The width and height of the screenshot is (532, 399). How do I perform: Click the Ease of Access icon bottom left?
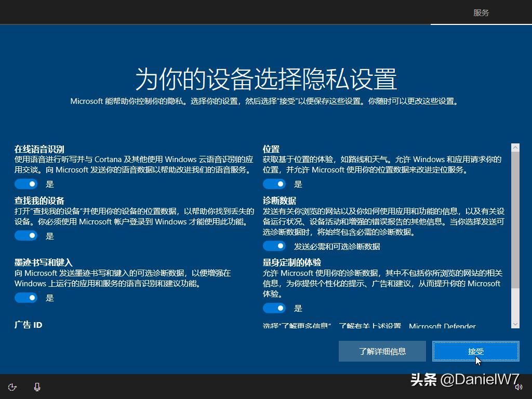click(x=12, y=387)
